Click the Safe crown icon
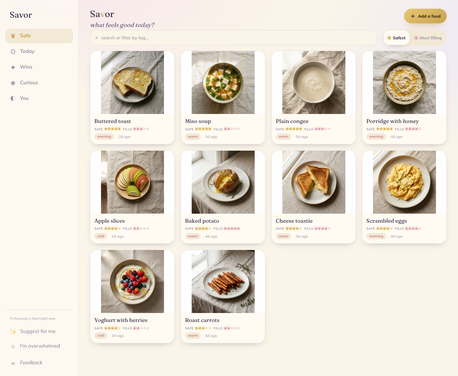This screenshot has width=458, height=376. (x=13, y=36)
